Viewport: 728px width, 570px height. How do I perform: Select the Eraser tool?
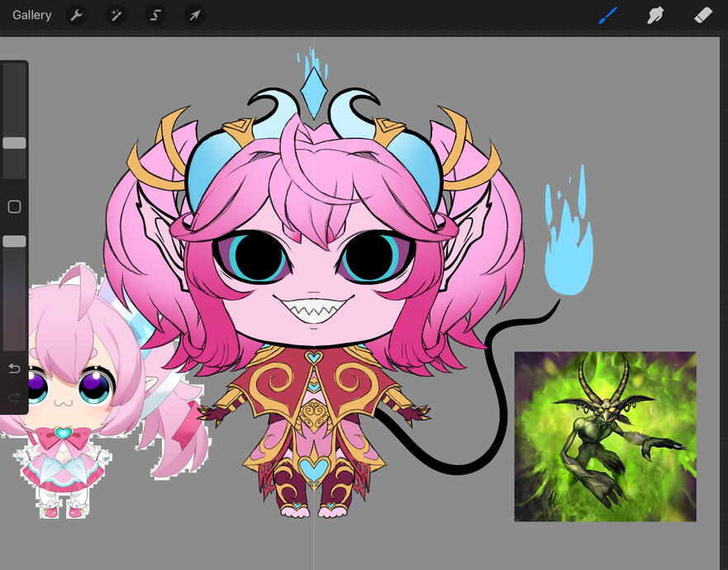pyautogui.click(x=703, y=15)
